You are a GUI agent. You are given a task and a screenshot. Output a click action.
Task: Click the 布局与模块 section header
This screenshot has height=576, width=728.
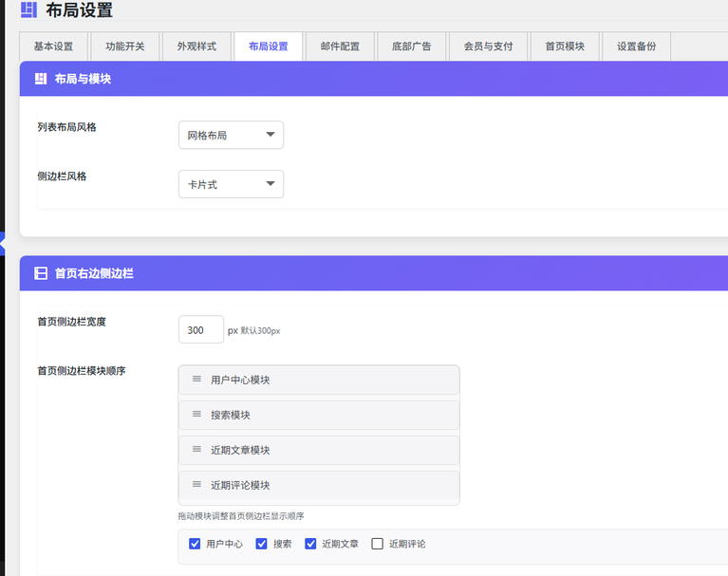coord(374,79)
